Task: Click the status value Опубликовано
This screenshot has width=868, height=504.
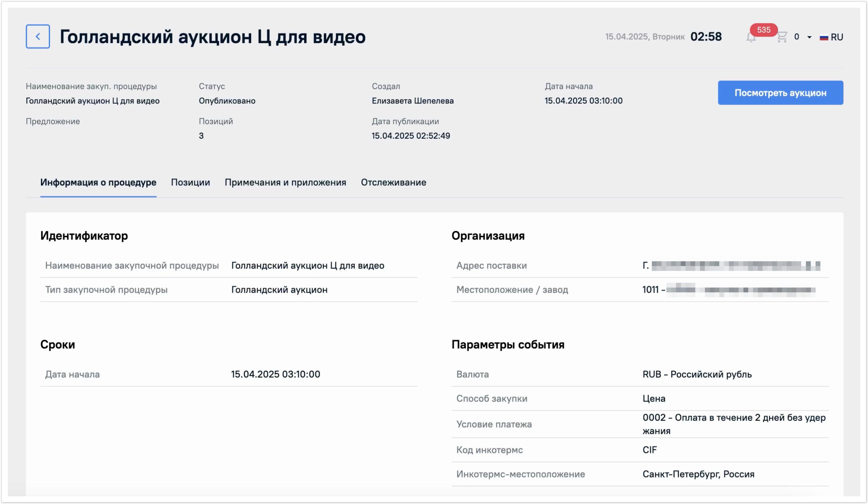Action: (227, 101)
